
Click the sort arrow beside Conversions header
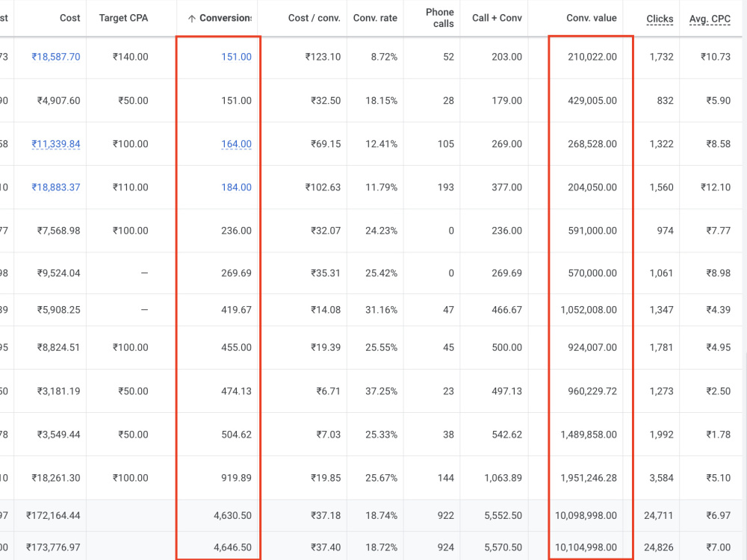click(x=191, y=19)
